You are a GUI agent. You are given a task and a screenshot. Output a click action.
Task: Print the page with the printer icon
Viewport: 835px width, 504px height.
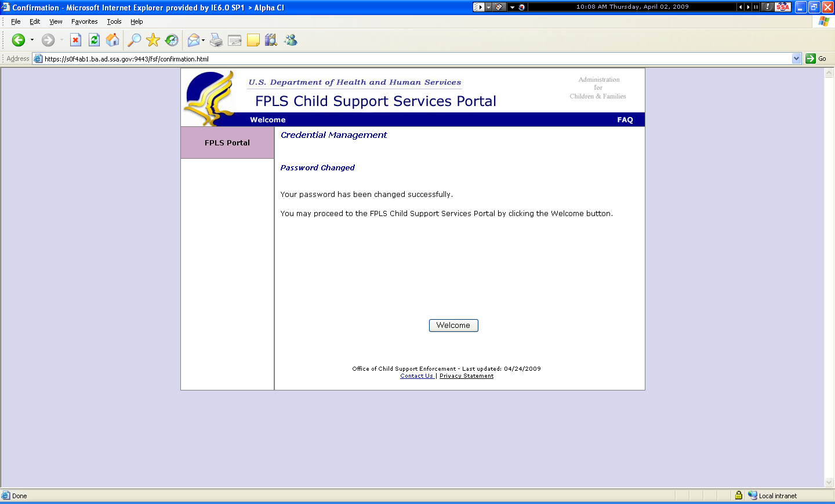point(216,40)
